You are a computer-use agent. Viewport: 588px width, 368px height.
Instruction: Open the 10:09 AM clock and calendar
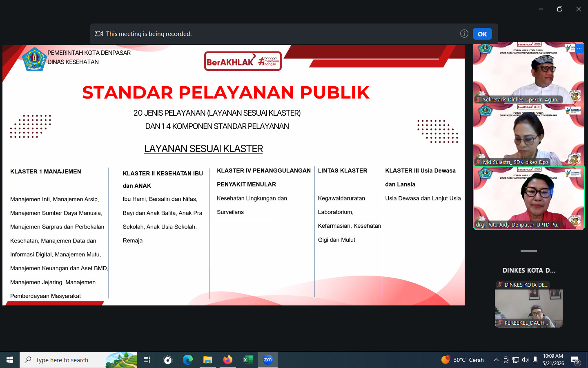(x=553, y=360)
